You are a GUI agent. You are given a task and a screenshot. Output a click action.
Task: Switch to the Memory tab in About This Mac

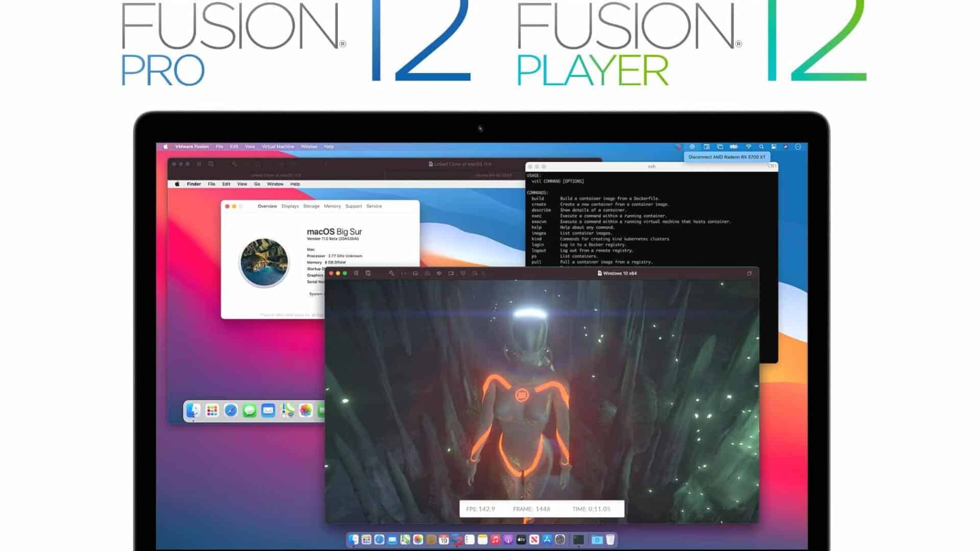[x=332, y=206]
